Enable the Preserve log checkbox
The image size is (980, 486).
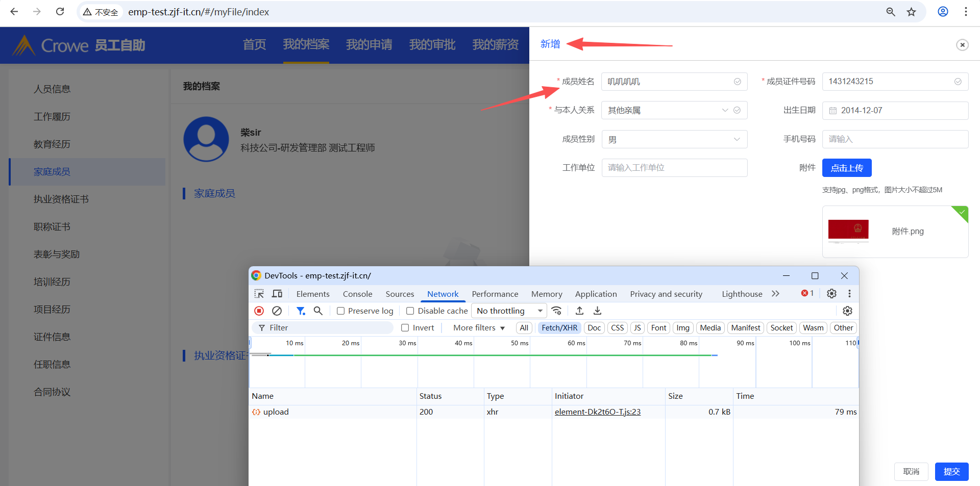coord(341,311)
